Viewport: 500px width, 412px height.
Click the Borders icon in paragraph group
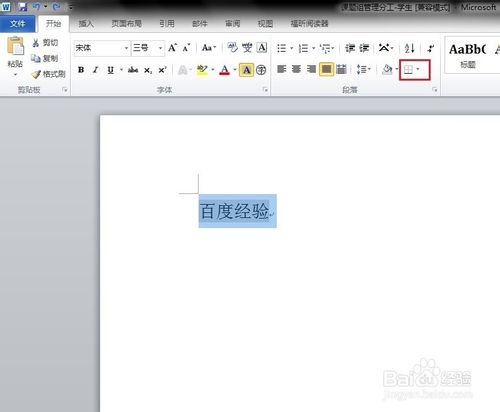coord(408,70)
